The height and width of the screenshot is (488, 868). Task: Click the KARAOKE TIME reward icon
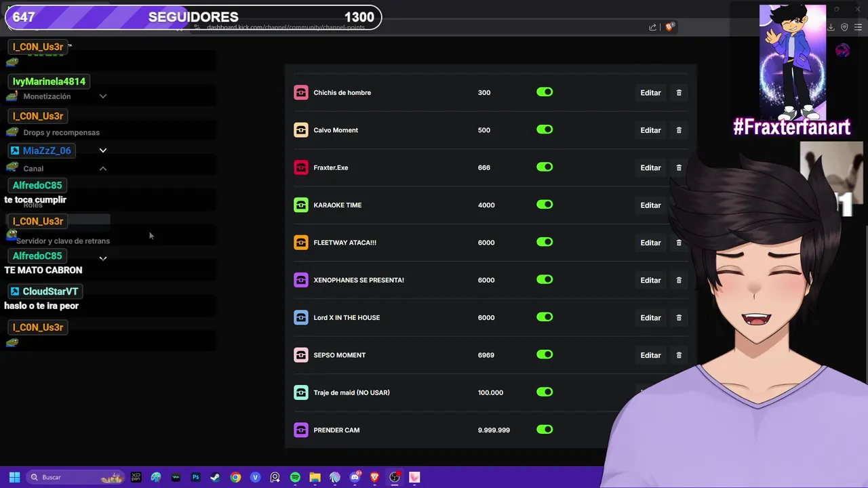click(x=300, y=205)
